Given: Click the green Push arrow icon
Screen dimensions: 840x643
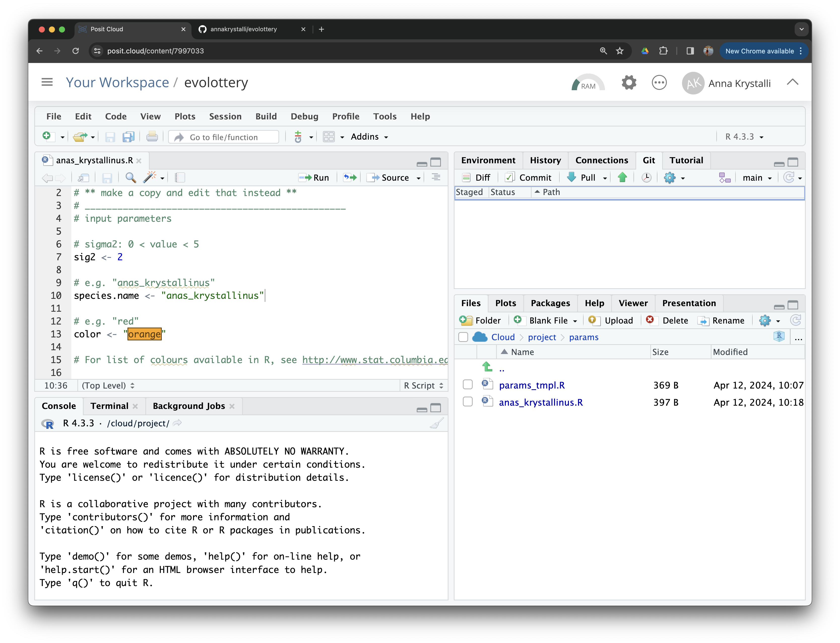Looking at the screenshot, I should [622, 178].
